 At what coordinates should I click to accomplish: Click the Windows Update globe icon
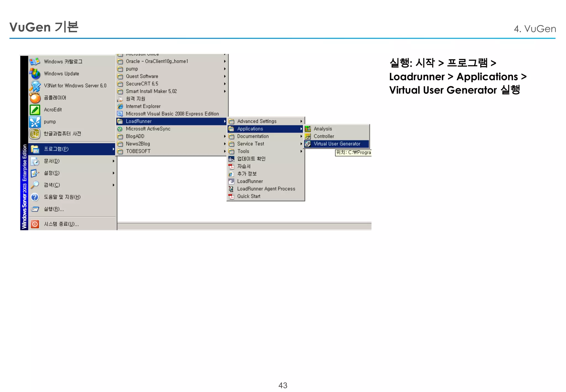[35, 74]
